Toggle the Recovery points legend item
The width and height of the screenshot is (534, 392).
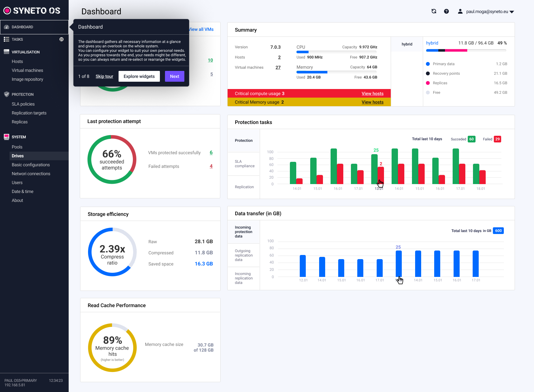(x=446, y=73)
